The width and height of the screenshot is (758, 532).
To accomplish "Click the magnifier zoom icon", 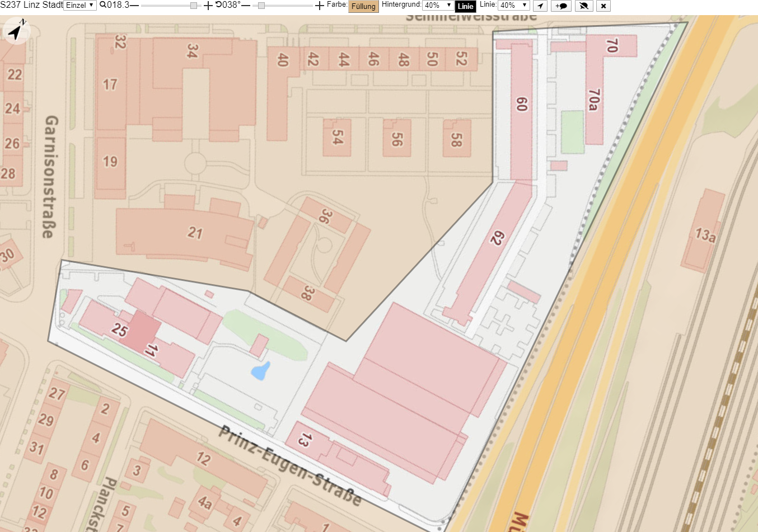I will coord(103,5).
